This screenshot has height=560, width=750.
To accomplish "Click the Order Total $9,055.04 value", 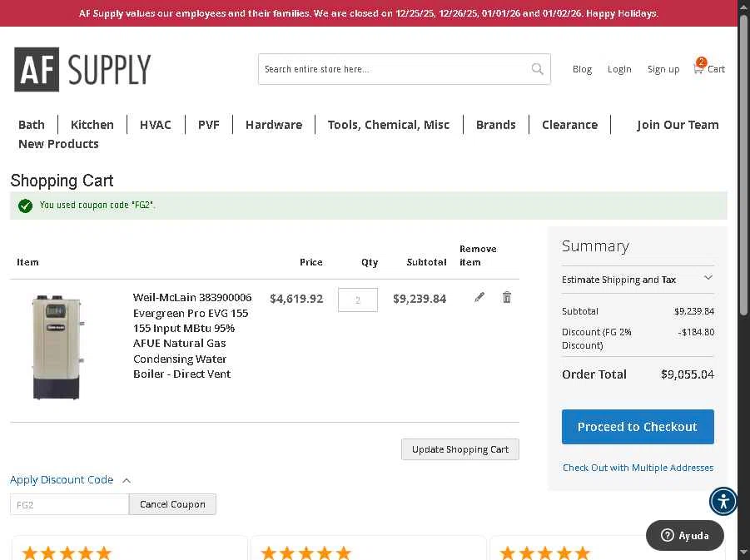I will coord(688,374).
